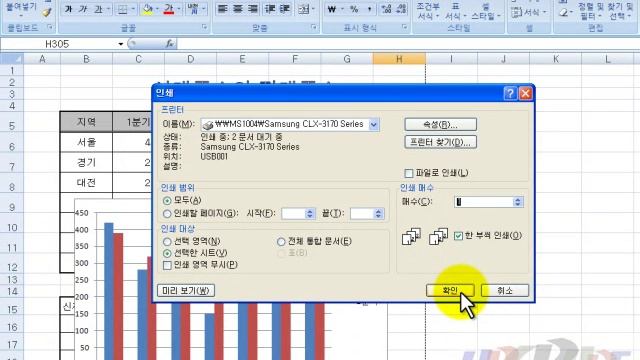Click the help (?) icon in 인쇄 dialog

pos(510,93)
